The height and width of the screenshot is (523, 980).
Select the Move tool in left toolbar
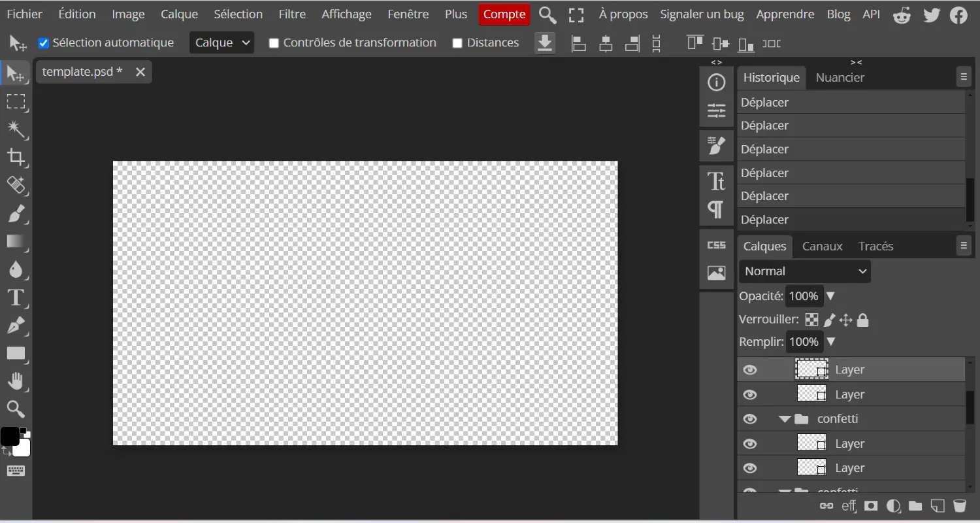point(16,74)
